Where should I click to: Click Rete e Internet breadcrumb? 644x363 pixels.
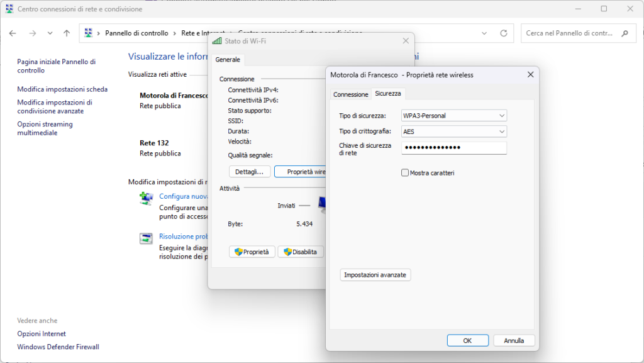203,33
